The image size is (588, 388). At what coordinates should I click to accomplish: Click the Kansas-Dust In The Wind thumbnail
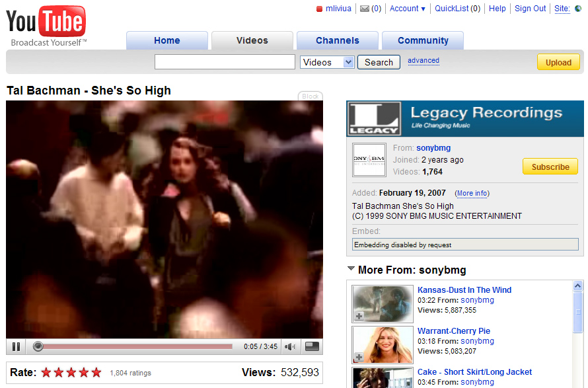383,304
